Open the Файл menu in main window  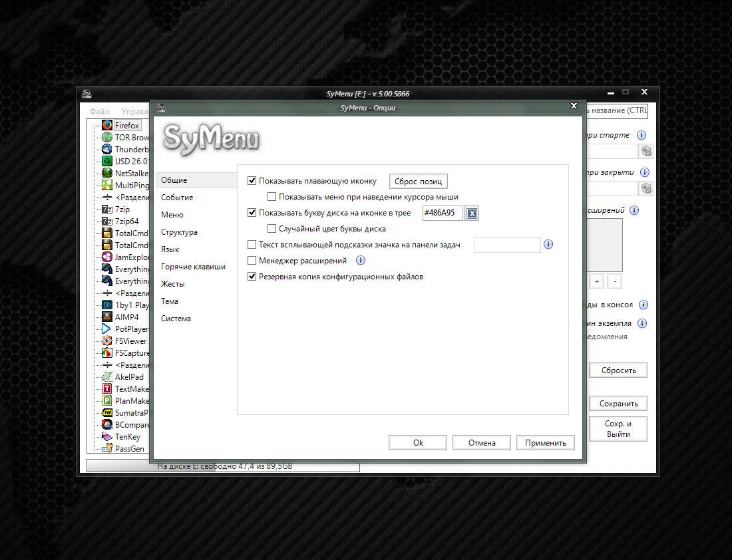pos(99,112)
